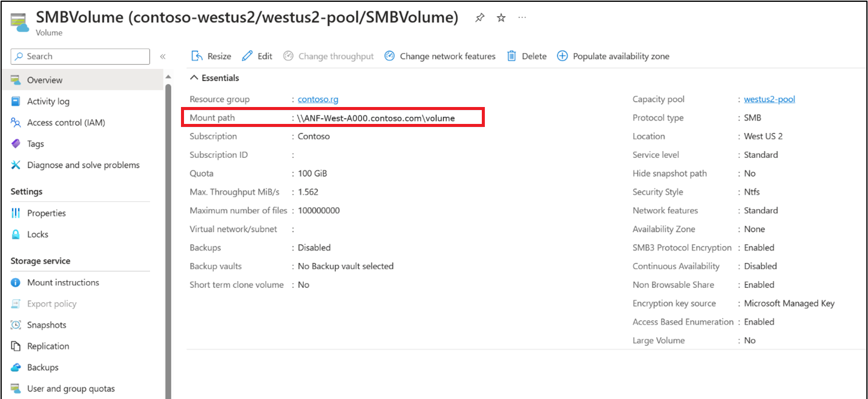Image resolution: width=868 pixels, height=399 pixels.
Task: Click the Properties bars icon
Action: coord(16,213)
